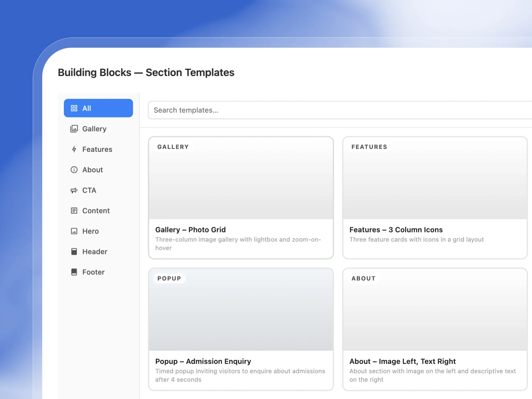Click the Footer layout icon

coord(74,272)
